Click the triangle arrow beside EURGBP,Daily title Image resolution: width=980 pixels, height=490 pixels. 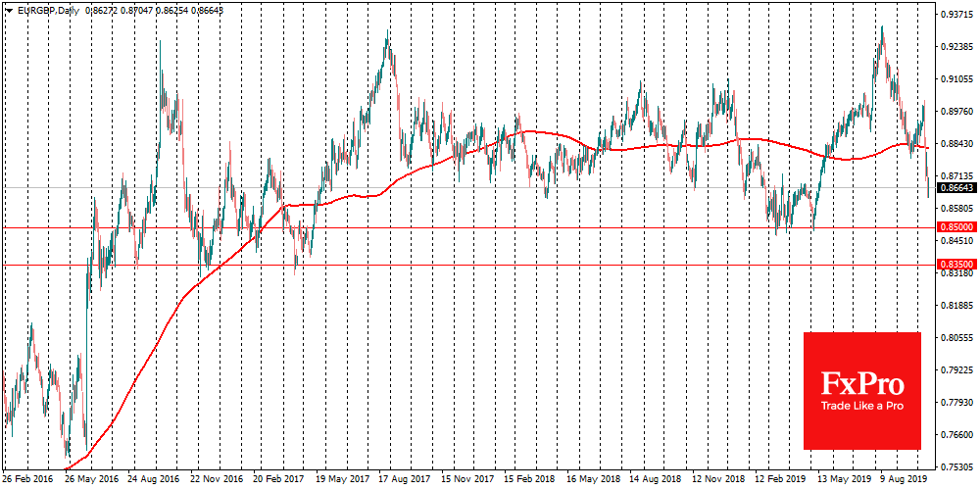(x=7, y=8)
